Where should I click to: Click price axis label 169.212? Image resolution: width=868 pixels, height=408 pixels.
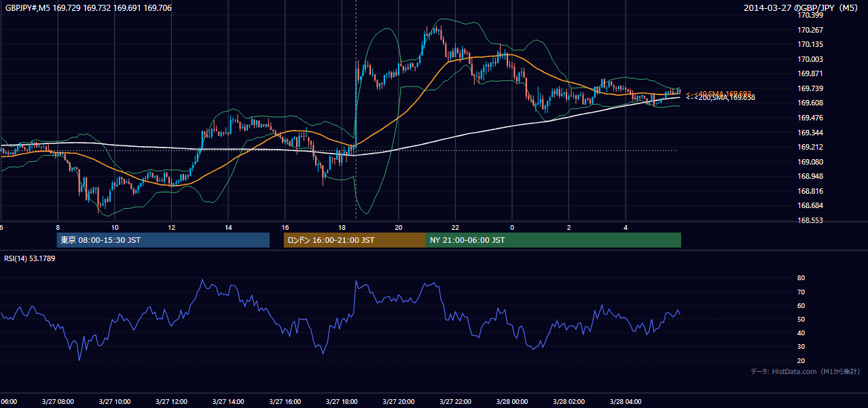tap(810, 147)
